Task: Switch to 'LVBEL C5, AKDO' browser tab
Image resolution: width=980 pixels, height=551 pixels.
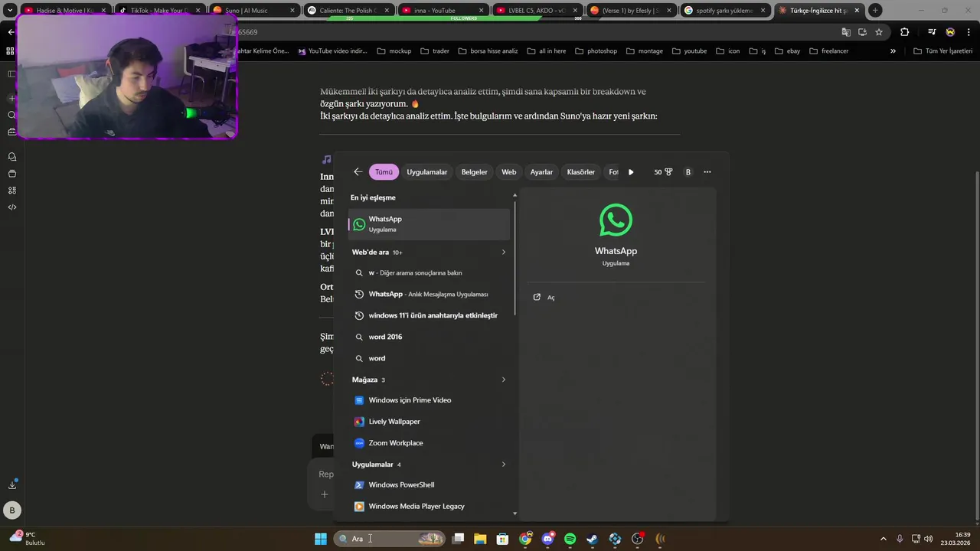Action: coord(536,11)
